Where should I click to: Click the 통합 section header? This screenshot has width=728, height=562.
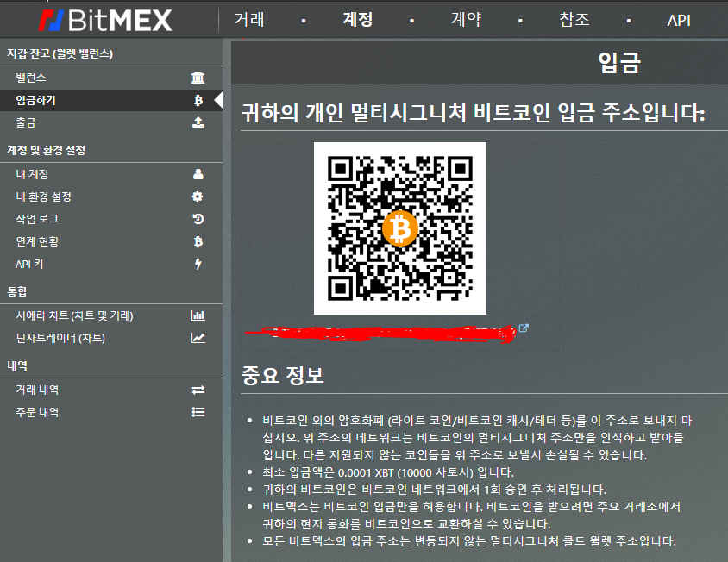pos(17,292)
